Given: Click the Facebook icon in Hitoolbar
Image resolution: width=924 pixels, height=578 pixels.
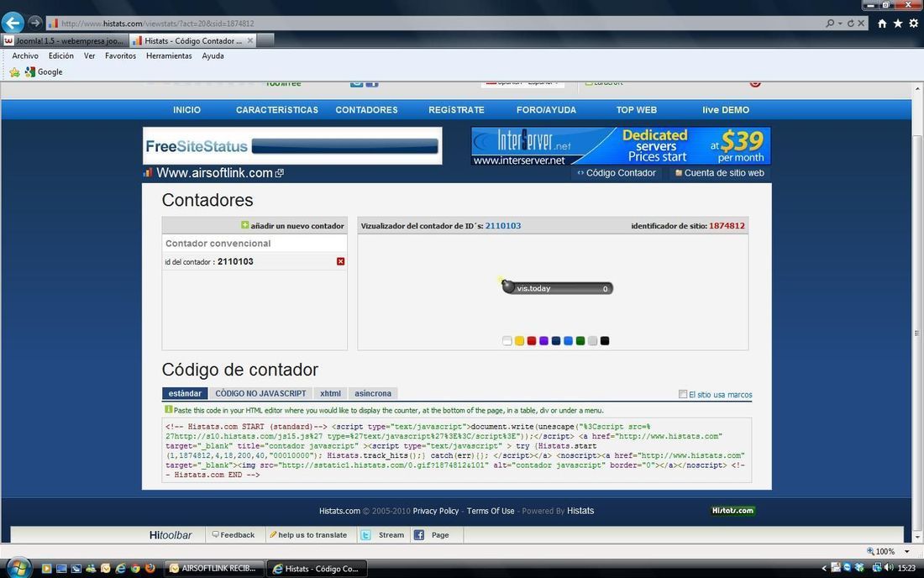Looking at the screenshot, I should click(x=419, y=535).
